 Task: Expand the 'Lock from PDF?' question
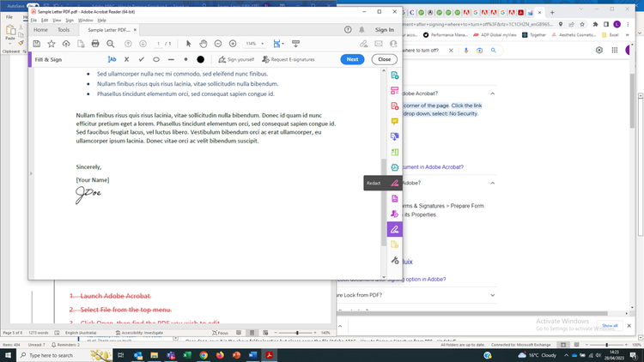[x=493, y=295]
